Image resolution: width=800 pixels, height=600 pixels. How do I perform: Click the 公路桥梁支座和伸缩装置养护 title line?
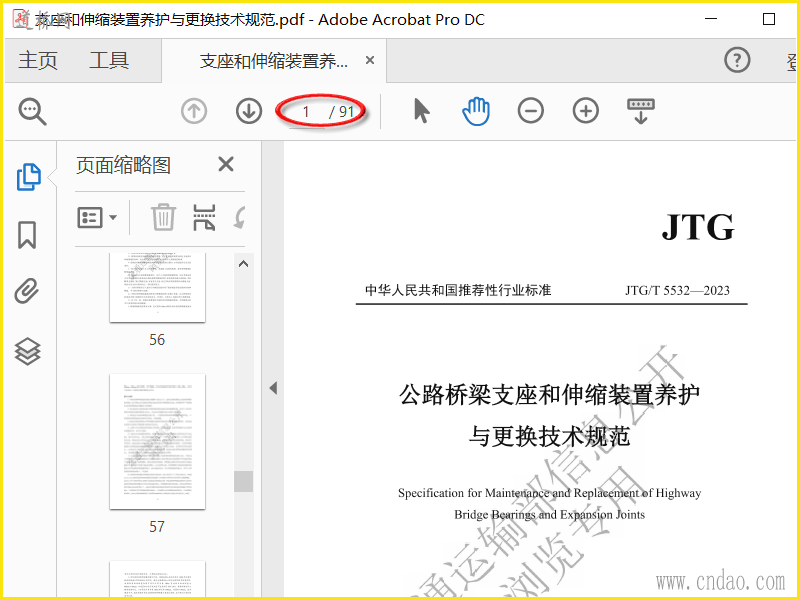[x=549, y=395]
